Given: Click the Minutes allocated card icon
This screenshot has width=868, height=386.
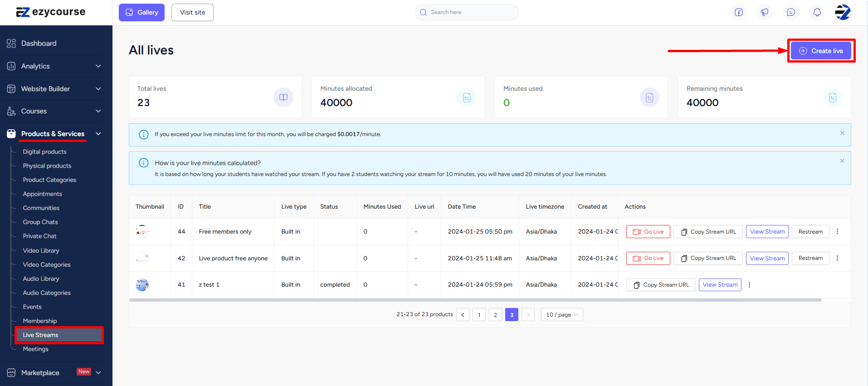Looking at the screenshot, I should (467, 97).
